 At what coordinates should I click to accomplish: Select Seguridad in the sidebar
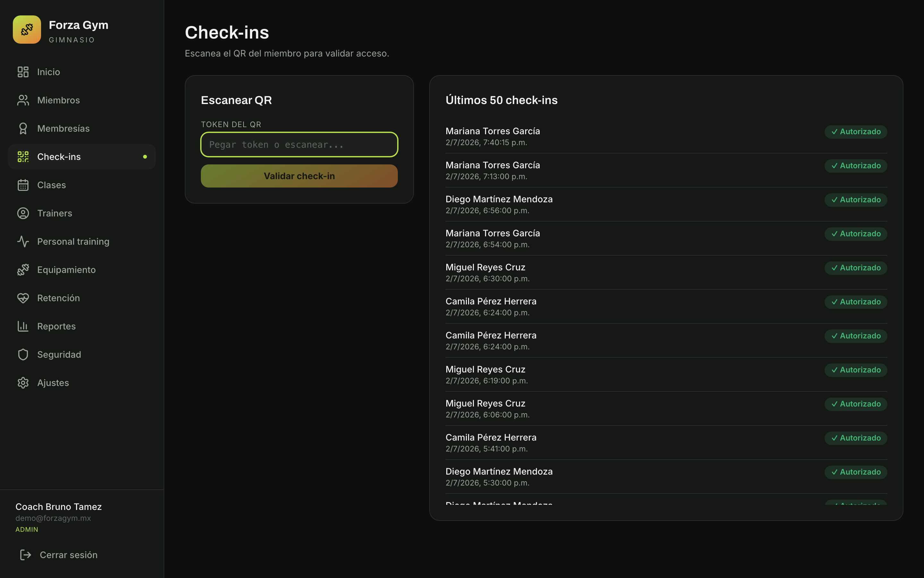pyautogui.click(x=82, y=355)
